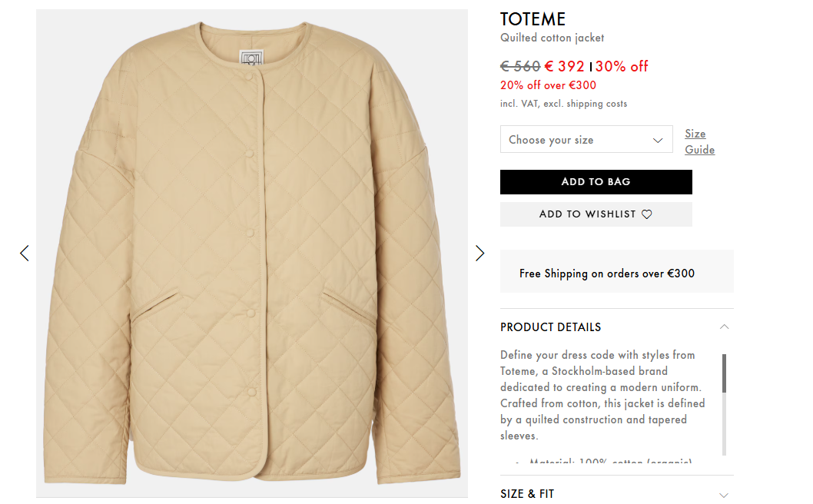Click the discounted €392 price
Screen dimensions: 813x504
click(565, 66)
